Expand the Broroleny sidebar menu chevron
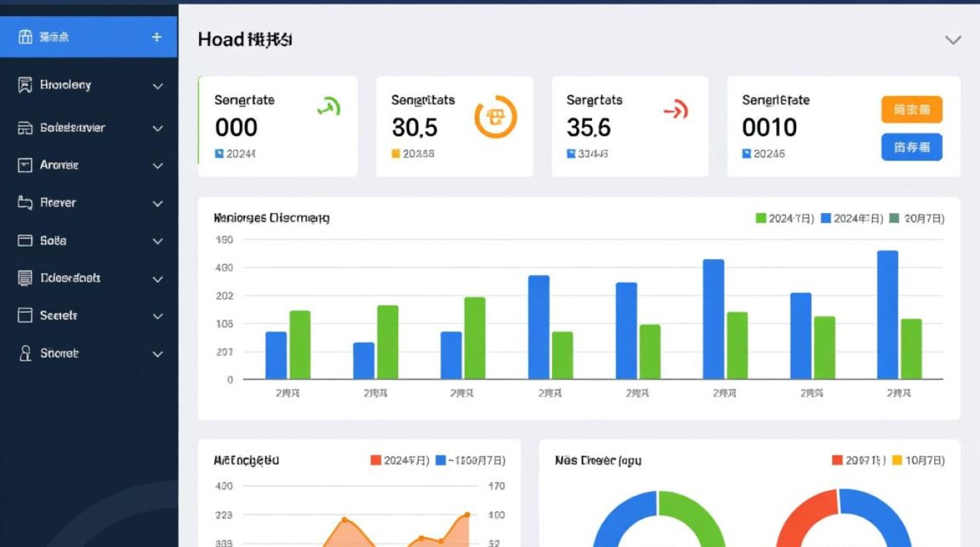 [157, 86]
